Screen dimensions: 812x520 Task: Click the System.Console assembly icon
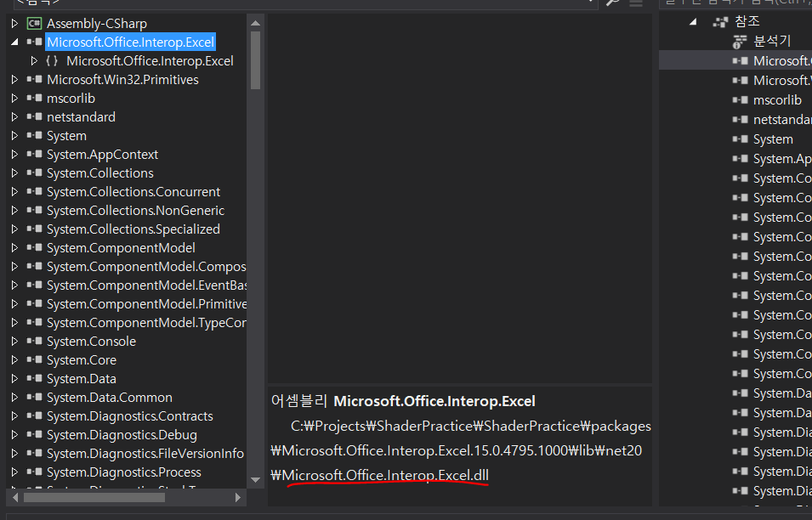pyautogui.click(x=35, y=341)
